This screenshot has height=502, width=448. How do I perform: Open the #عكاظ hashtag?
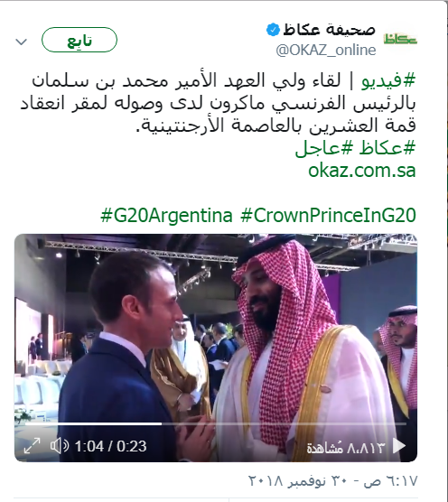coord(387,148)
